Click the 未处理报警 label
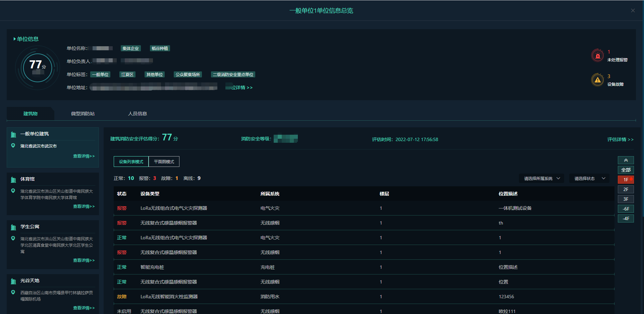644x314 pixels. click(617, 60)
